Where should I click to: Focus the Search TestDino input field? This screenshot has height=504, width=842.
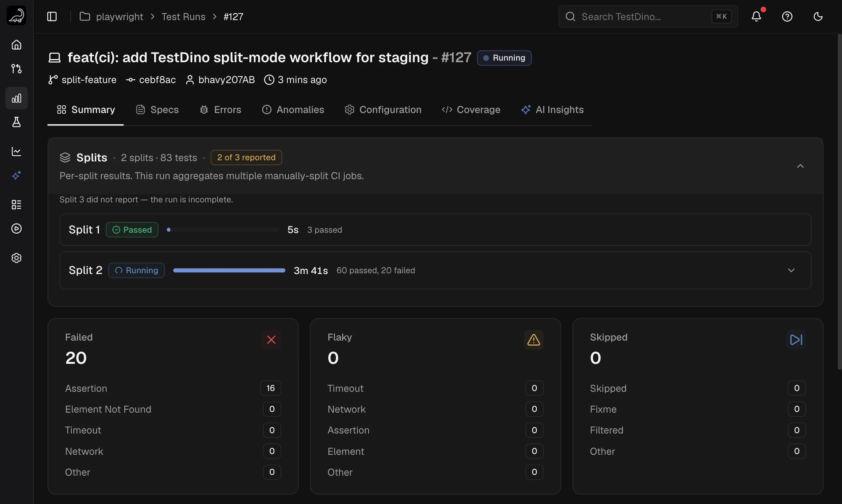tap(648, 17)
